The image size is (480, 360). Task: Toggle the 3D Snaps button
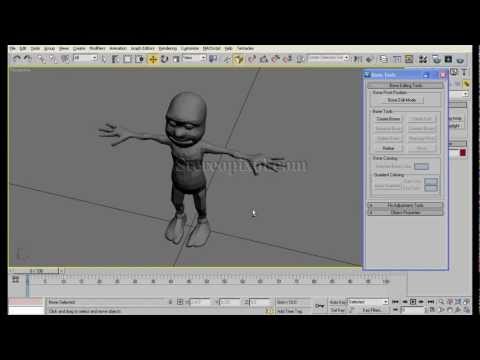[x=252, y=59]
